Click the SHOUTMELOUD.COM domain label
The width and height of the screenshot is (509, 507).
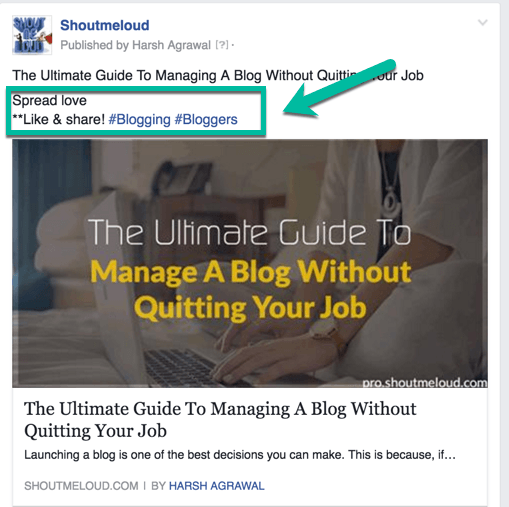click(81, 486)
